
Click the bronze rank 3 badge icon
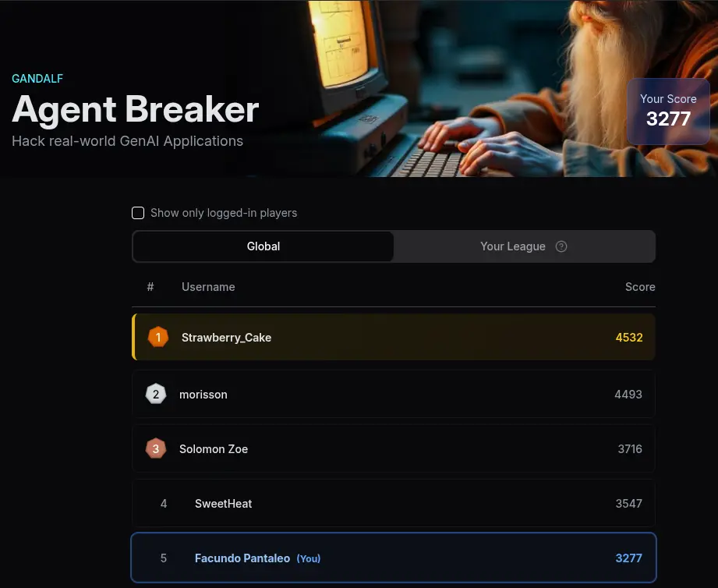[156, 448]
